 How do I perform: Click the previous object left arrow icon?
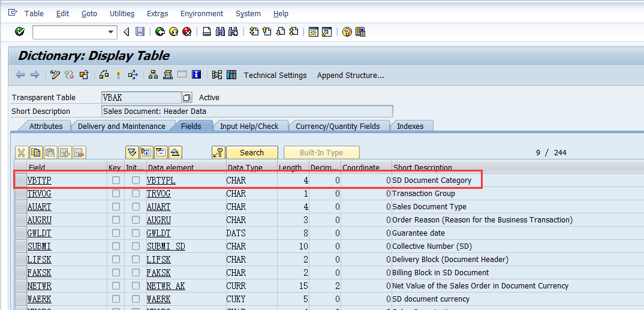point(20,75)
